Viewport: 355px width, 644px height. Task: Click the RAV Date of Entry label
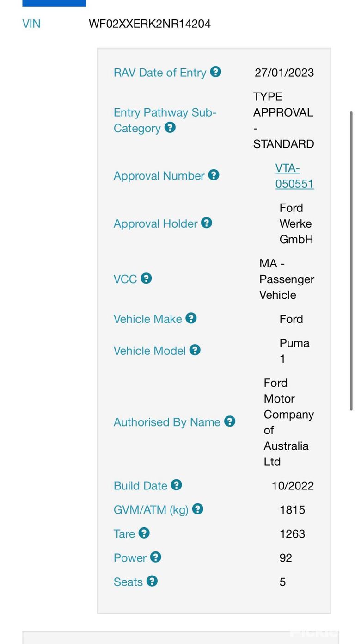click(160, 73)
